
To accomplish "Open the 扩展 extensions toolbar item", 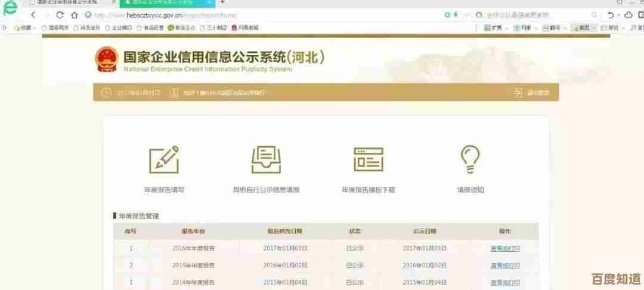I will point(493,28).
